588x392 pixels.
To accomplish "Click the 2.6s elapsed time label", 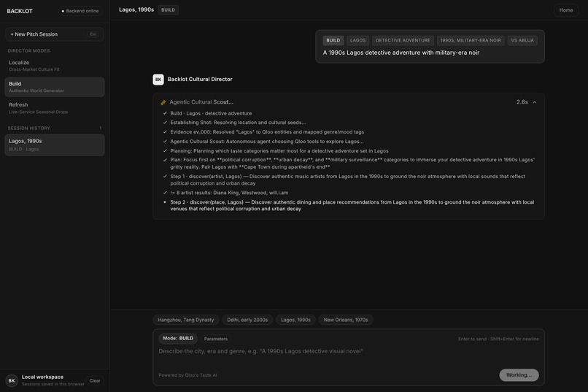I will point(522,102).
